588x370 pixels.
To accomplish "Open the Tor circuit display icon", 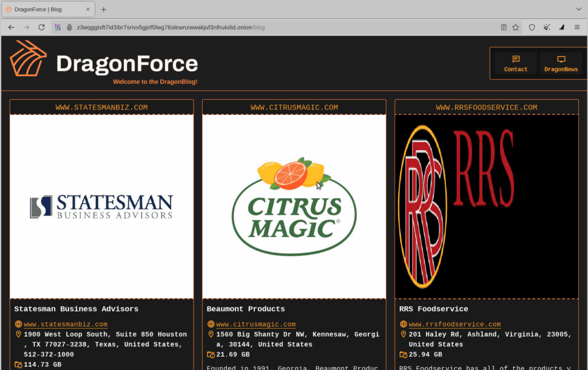I will click(x=57, y=28).
